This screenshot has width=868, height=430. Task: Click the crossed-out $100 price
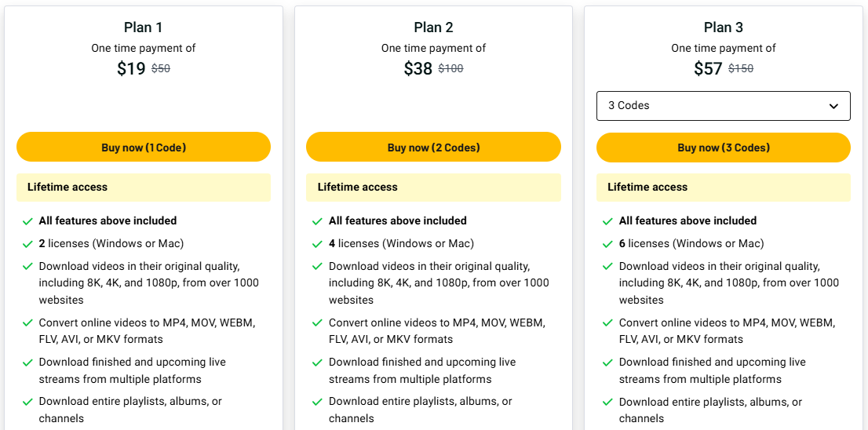pyautogui.click(x=450, y=69)
